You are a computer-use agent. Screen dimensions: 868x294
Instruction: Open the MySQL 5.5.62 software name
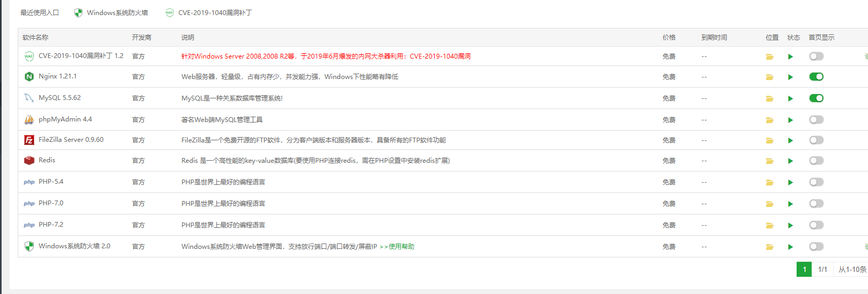(x=60, y=98)
